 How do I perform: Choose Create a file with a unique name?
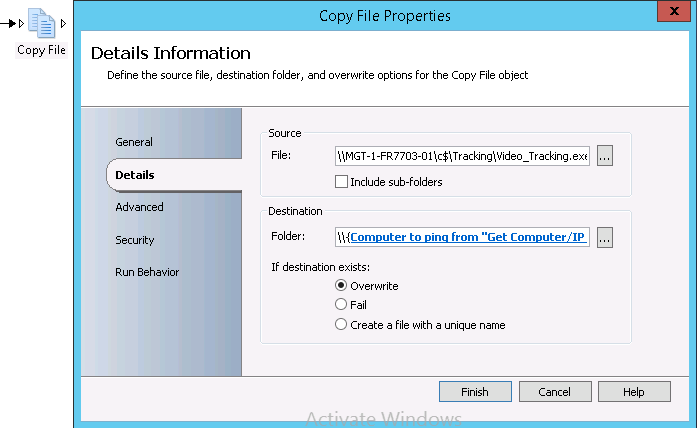pyautogui.click(x=341, y=324)
